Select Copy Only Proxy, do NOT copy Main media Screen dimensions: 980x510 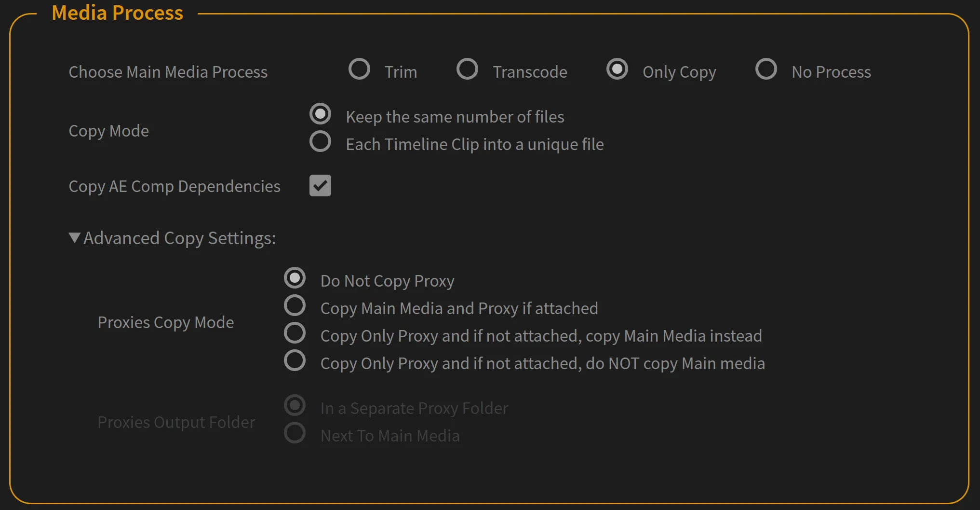pyautogui.click(x=295, y=360)
